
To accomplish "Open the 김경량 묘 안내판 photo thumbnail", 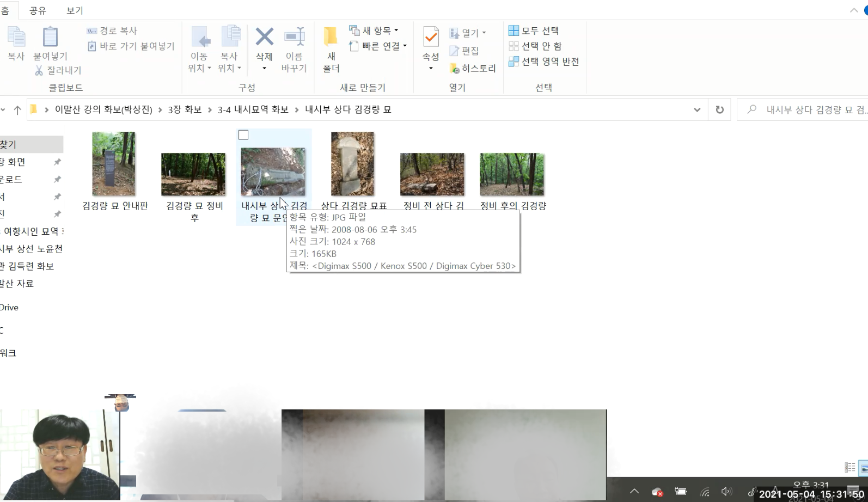I will (114, 164).
